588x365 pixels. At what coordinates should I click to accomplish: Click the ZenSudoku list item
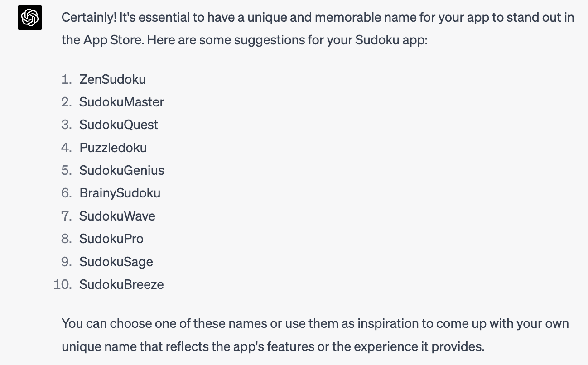(x=112, y=79)
